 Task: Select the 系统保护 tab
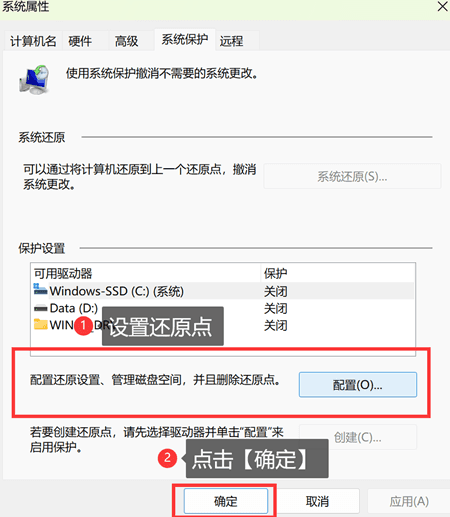185,40
